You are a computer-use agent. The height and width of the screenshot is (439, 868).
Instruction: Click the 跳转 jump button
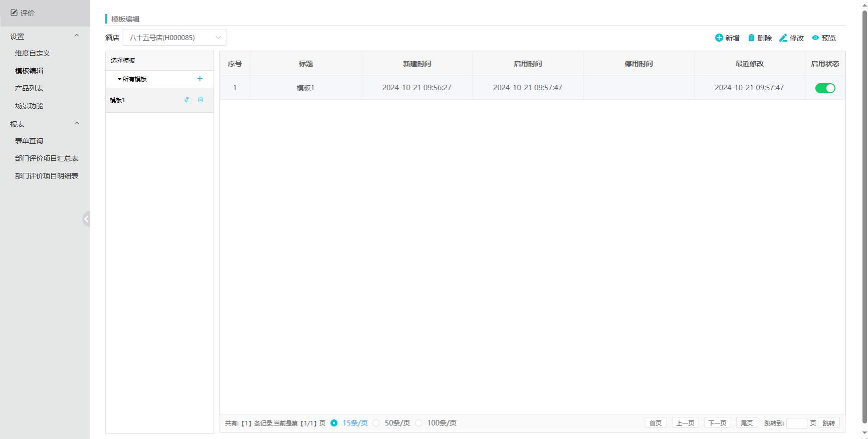coord(829,423)
